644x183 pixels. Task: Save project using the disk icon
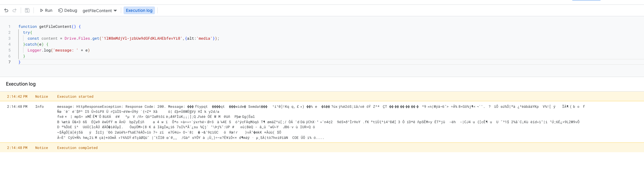point(27,10)
